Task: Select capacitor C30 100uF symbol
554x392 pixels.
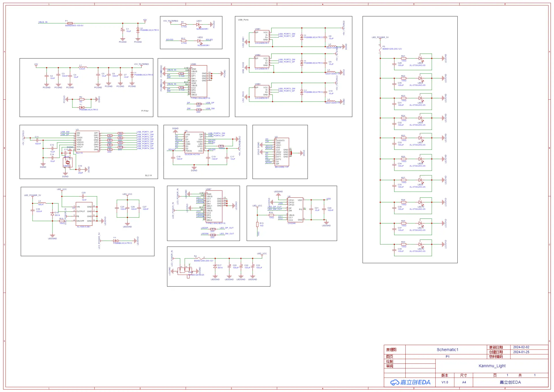Action: pyautogui.click(x=394, y=84)
